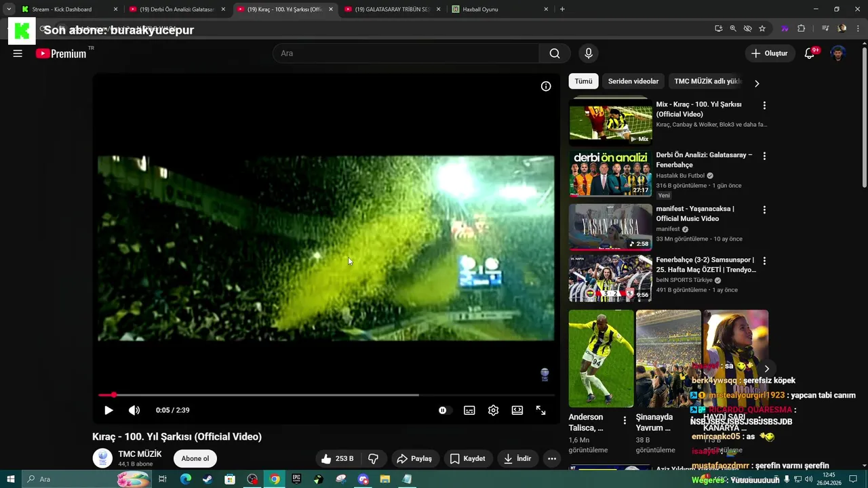Open the Chrome extensions puzzle icon
Viewport: 868px width, 488px height.
pyautogui.click(x=802, y=28)
